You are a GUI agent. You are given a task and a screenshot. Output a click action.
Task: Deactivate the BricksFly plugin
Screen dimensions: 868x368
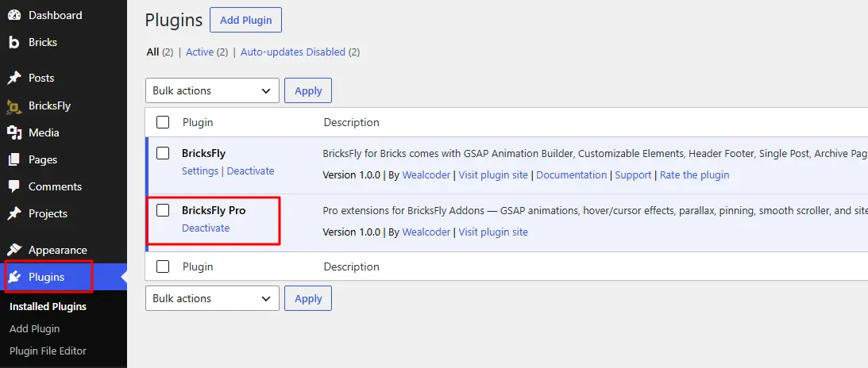coord(250,171)
